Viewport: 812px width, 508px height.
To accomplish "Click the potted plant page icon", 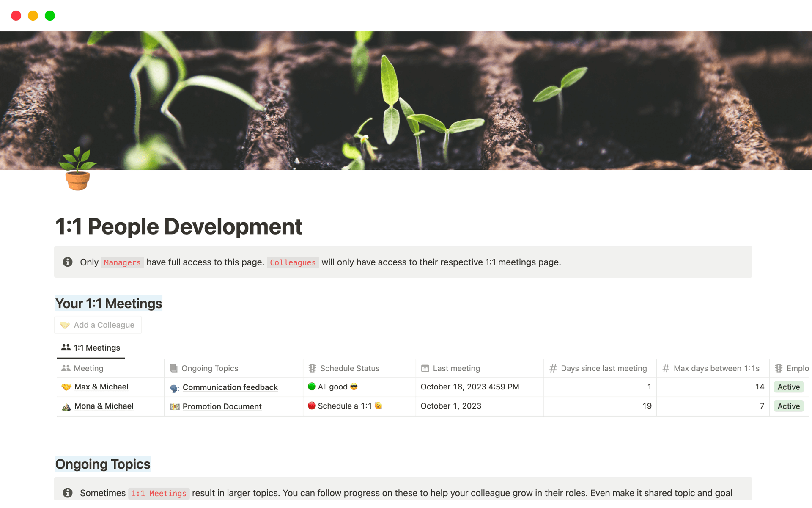I will (77, 169).
